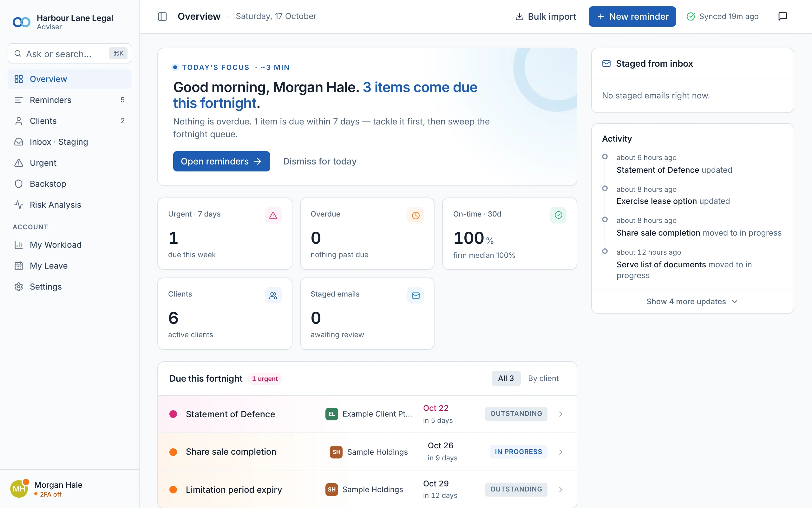The width and height of the screenshot is (812, 508).
Task: Open Risk Analysis page
Action: coord(69,205)
